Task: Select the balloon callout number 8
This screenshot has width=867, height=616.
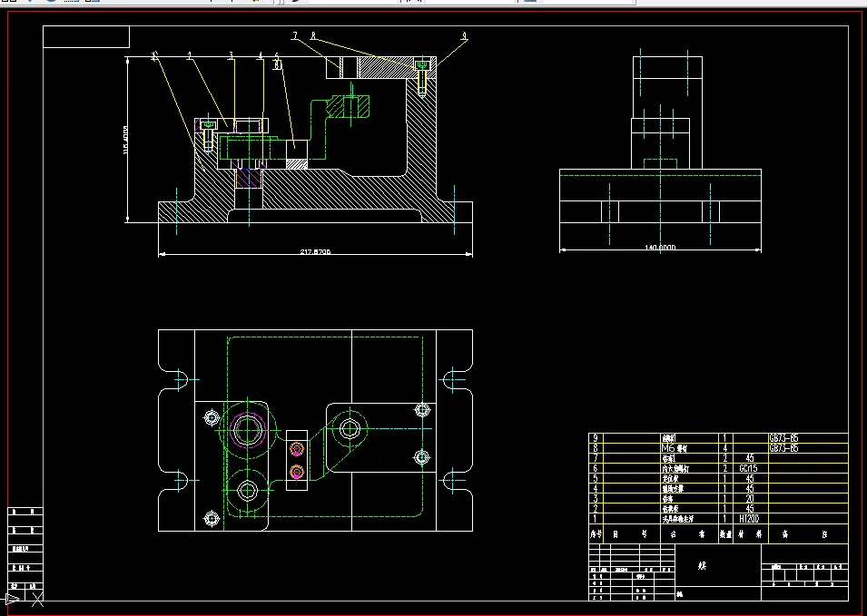Action: click(313, 35)
